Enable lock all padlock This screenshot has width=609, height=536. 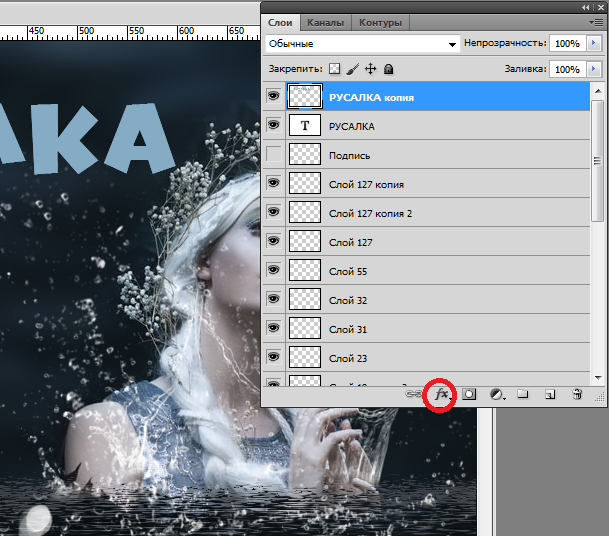[388, 69]
